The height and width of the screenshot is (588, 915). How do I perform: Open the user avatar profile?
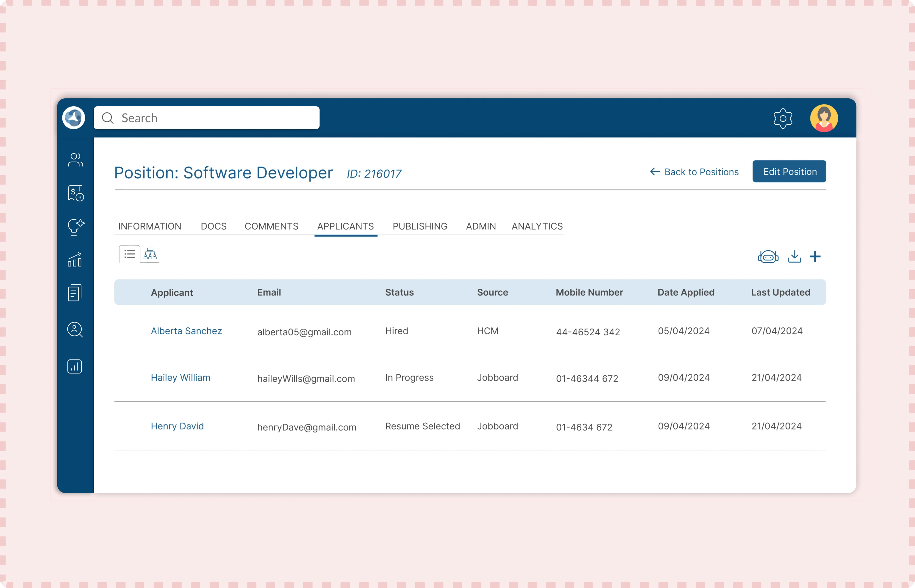(x=824, y=118)
